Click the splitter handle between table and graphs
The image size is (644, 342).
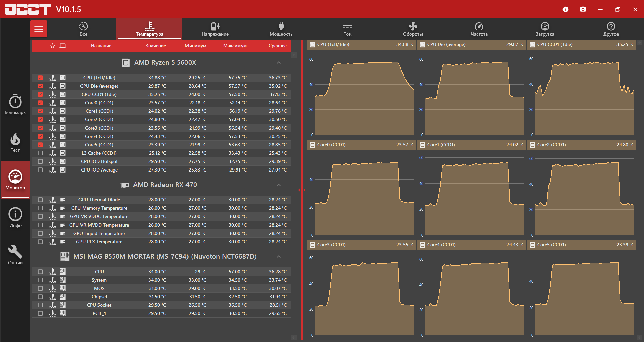coord(302,190)
